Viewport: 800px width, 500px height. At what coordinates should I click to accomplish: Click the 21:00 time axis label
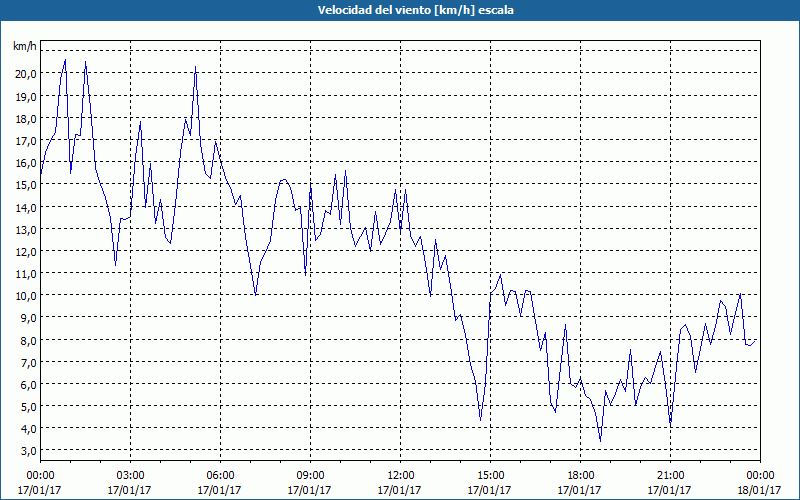tap(670, 476)
